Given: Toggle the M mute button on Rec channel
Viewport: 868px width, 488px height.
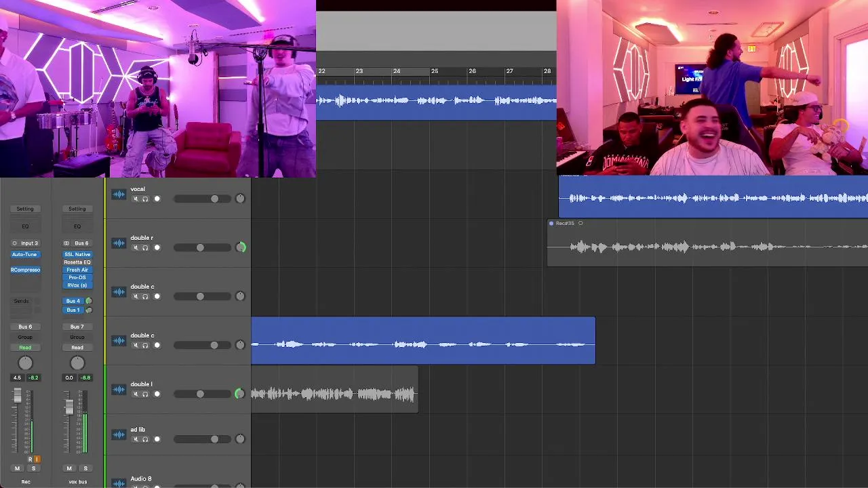Looking at the screenshot, I should point(17,468).
